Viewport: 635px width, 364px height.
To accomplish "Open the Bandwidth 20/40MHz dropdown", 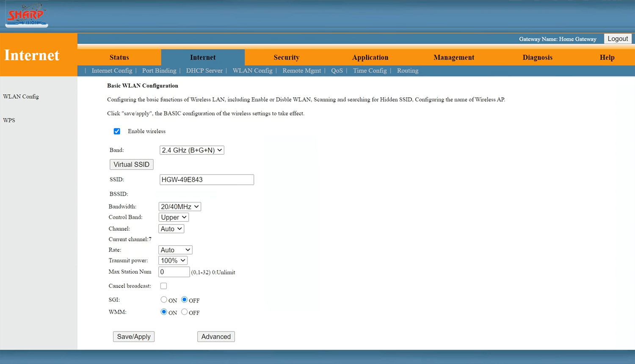I will 179,207.
